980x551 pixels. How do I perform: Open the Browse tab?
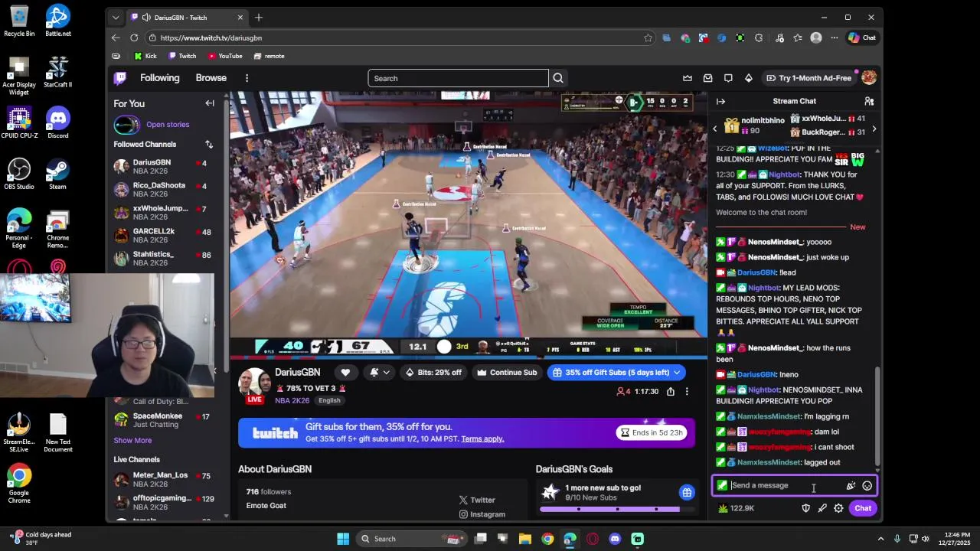click(x=211, y=78)
